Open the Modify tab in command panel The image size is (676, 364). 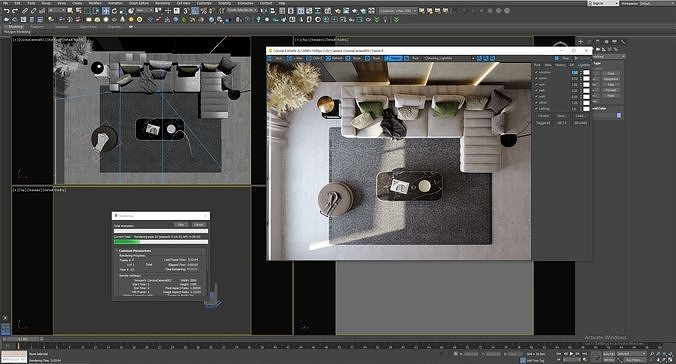[589, 42]
